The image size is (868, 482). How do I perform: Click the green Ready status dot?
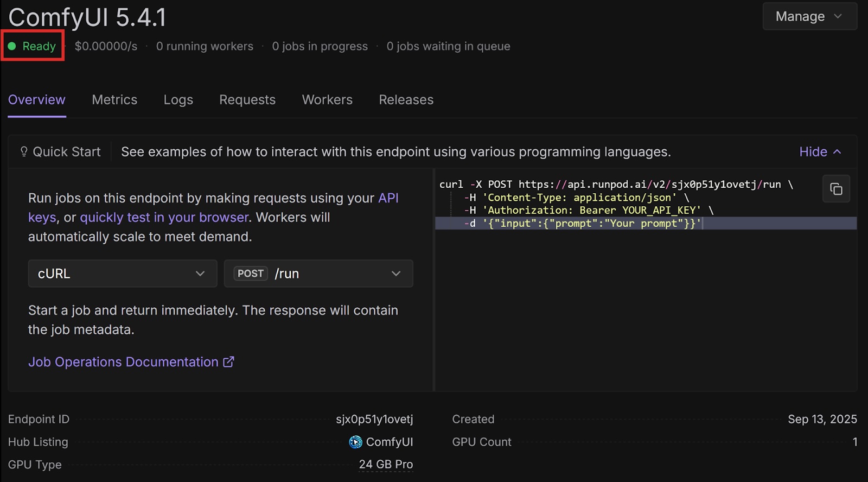tap(12, 46)
